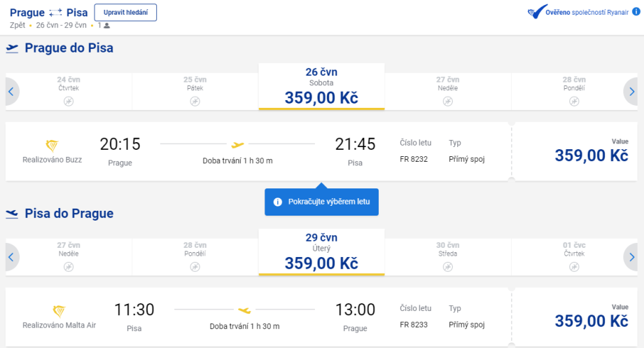Click the landing plane icon beside Pisa do Prague
Screen dimensions: 644x348
pos(13,214)
